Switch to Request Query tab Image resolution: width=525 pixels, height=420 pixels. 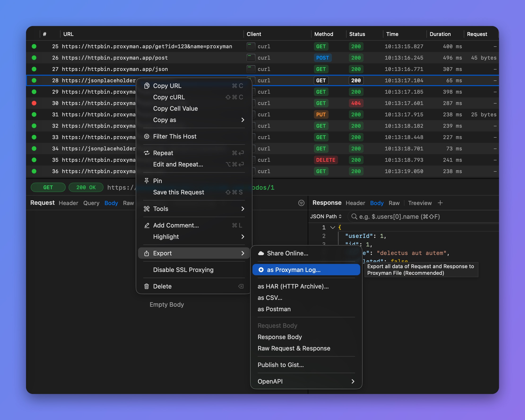coord(91,203)
